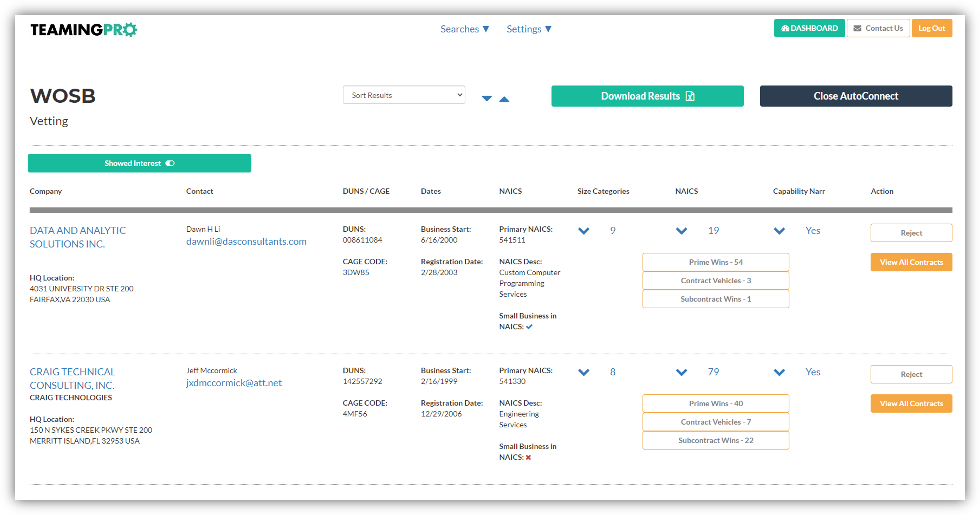980x515 pixels.
Task: Click the TeamingPro logo
Action: [83, 29]
